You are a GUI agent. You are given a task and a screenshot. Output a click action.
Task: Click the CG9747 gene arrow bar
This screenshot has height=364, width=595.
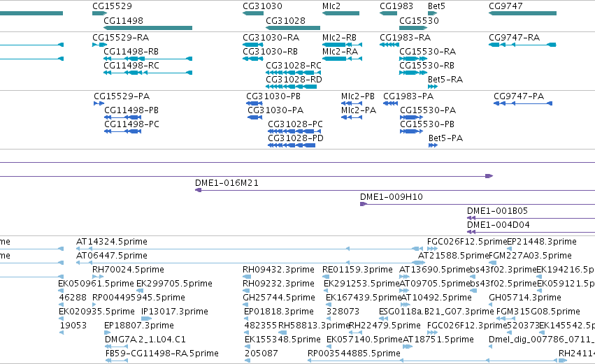[522, 13]
